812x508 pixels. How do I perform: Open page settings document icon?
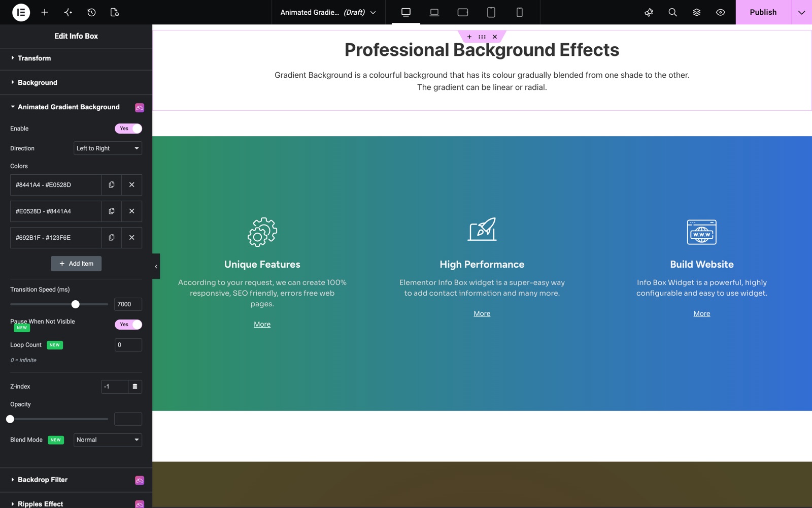115,12
